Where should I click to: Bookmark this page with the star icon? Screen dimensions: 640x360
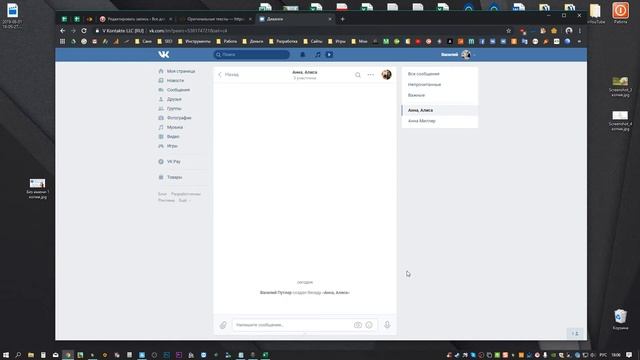click(x=509, y=31)
